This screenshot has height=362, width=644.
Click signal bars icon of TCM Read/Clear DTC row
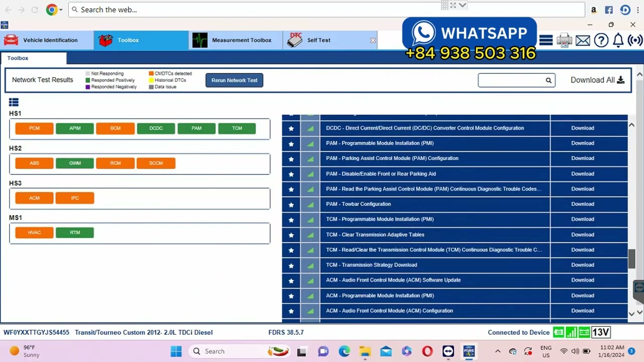click(x=310, y=250)
